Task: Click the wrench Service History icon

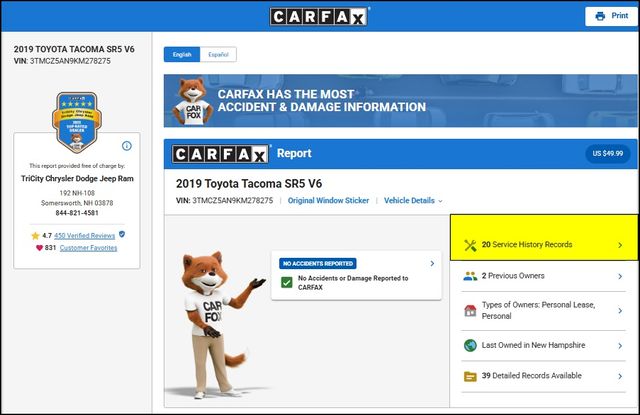Action: pos(470,245)
